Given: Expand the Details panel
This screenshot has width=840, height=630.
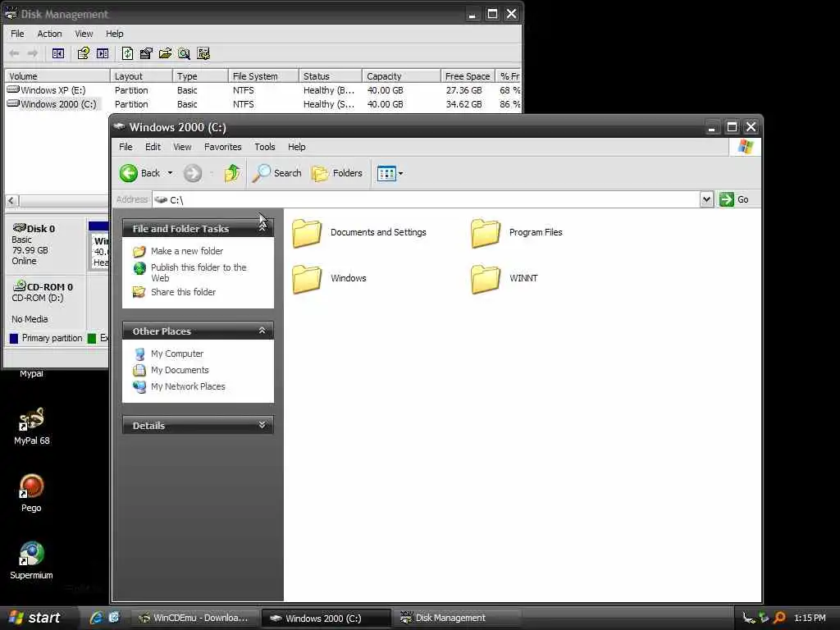Looking at the screenshot, I should 262,425.
